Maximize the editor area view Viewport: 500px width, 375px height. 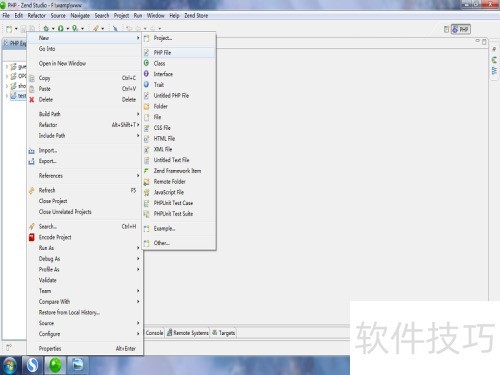click(484, 42)
